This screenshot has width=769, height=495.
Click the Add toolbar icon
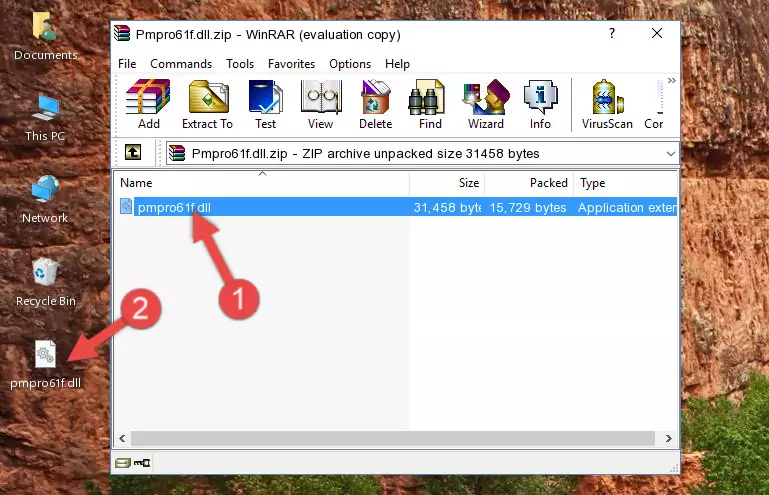click(x=148, y=104)
